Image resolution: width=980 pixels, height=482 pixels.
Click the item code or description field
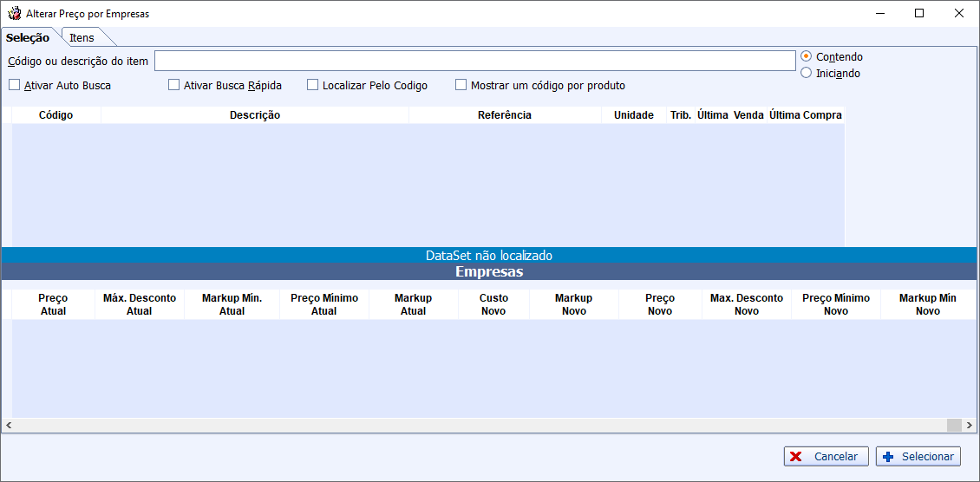(x=474, y=61)
